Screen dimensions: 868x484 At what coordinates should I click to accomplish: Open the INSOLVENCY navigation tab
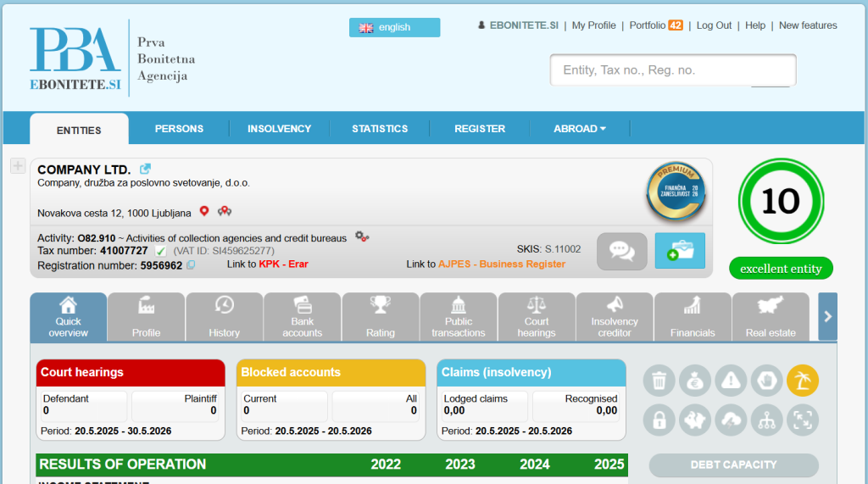coord(279,129)
